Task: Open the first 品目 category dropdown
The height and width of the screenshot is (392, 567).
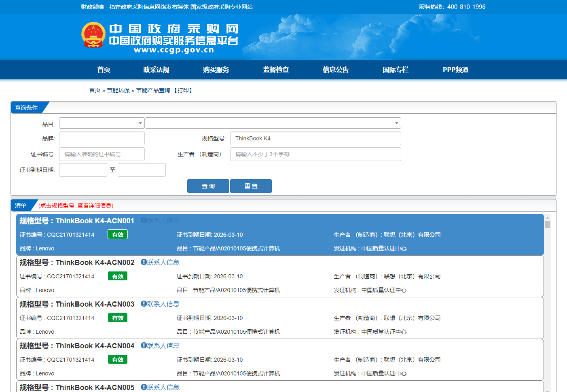Action: point(102,123)
